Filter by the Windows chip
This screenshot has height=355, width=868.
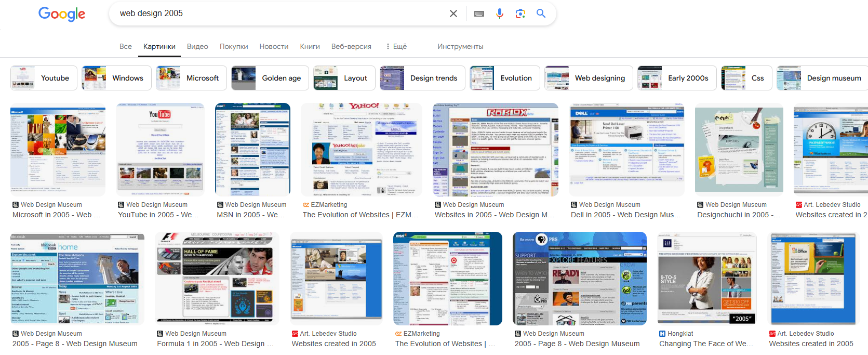click(116, 78)
